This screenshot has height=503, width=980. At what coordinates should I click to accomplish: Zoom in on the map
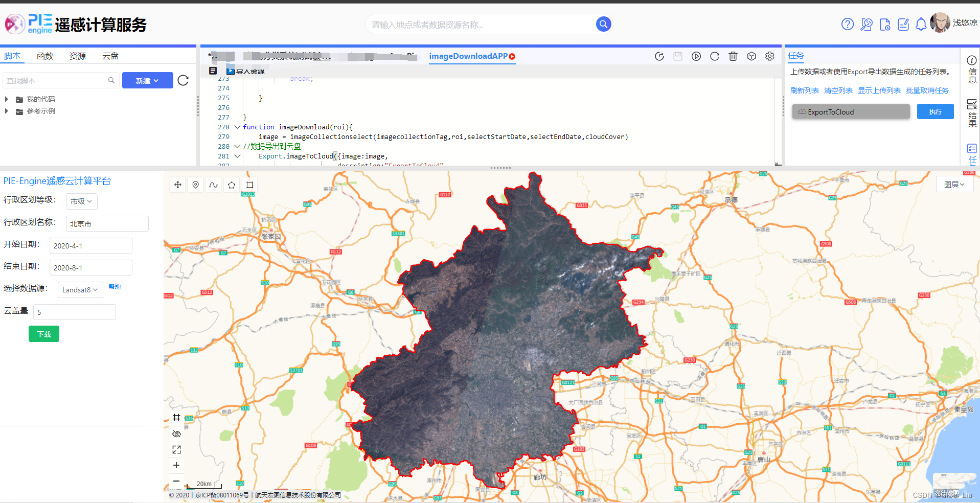[176, 465]
